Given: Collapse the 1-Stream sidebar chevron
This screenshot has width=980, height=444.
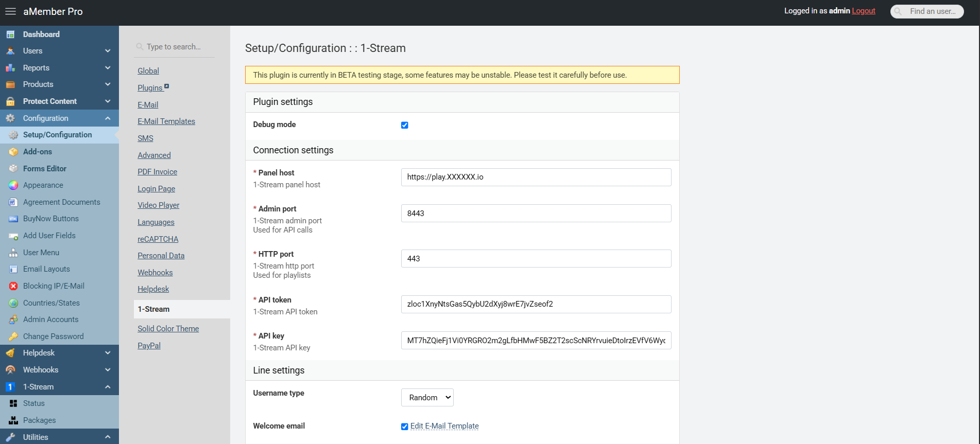Looking at the screenshot, I should (x=108, y=387).
